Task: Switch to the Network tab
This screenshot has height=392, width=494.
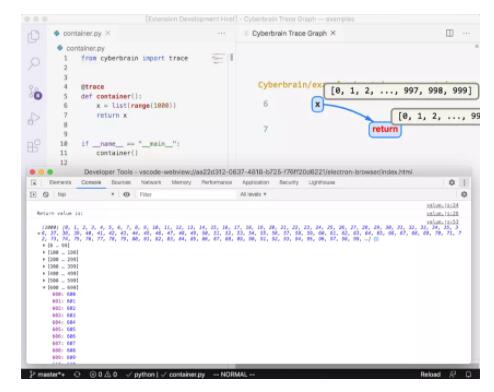Action: (x=151, y=182)
